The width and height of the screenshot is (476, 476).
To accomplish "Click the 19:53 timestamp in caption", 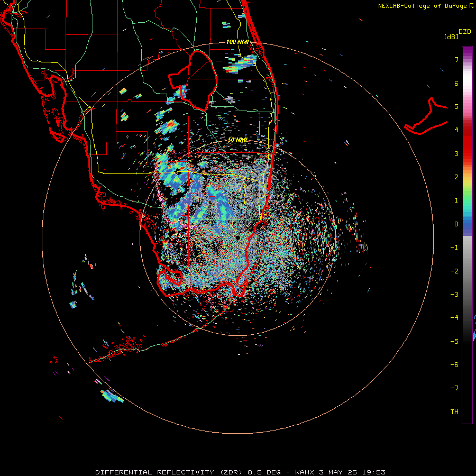I will (374, 472).
